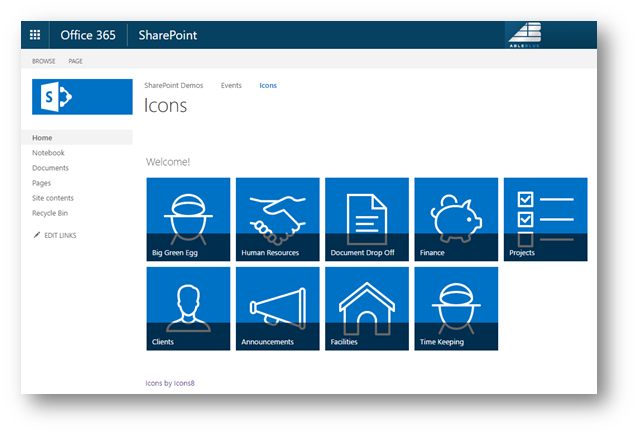Viewport: 639px width, 436px height.
Task: Click the SharePoint site logo
Action: (x=82, y=97)
